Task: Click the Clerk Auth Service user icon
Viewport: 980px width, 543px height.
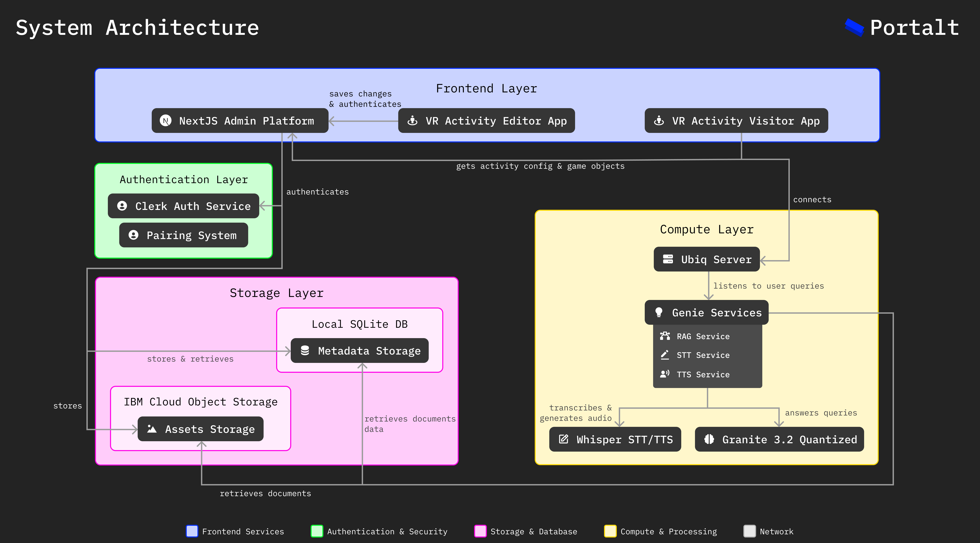Action: tap(122, 206)
